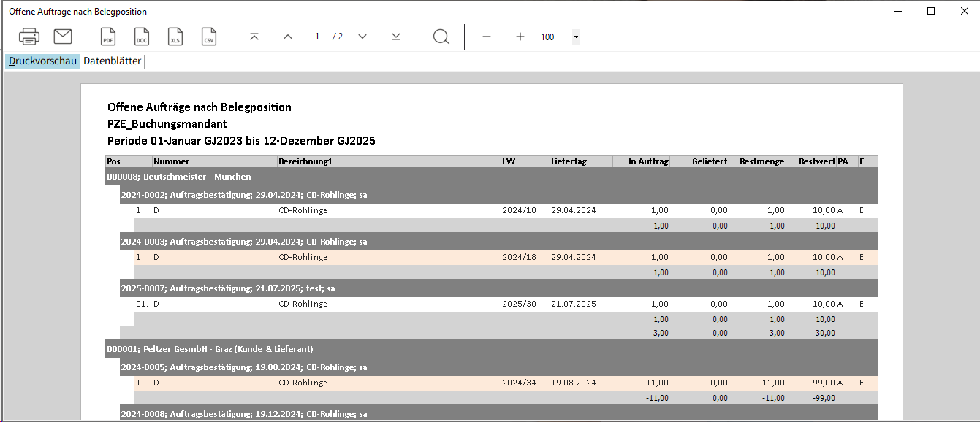Zoom out with the minus button
Image resolution: width=980 pixels, height=422 pixels.
coord(487,37)
